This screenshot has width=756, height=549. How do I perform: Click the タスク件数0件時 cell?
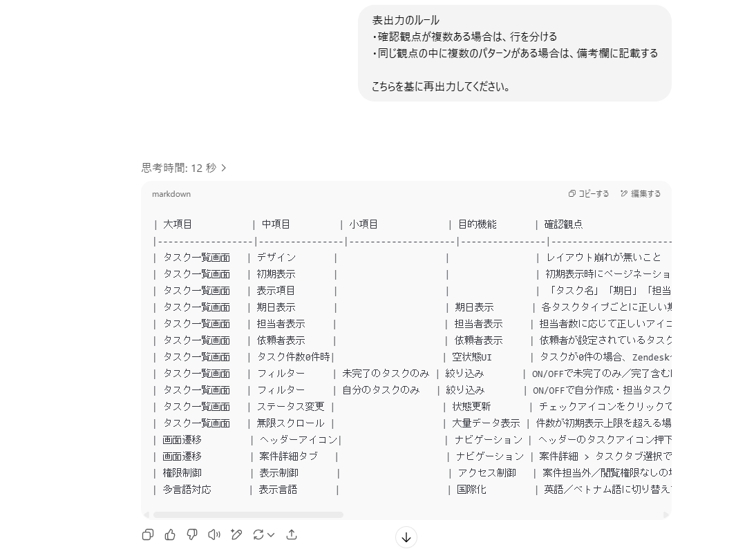pyautogui.click(x=293, y=357)
